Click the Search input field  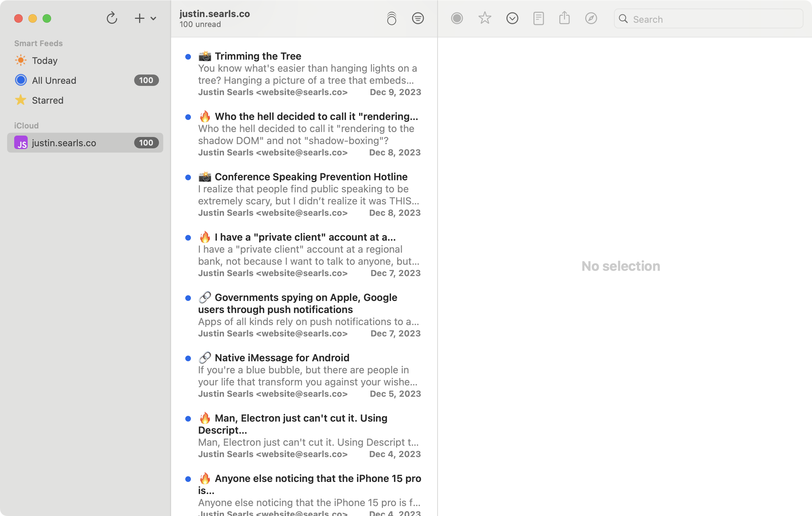[x=708, y=19]
